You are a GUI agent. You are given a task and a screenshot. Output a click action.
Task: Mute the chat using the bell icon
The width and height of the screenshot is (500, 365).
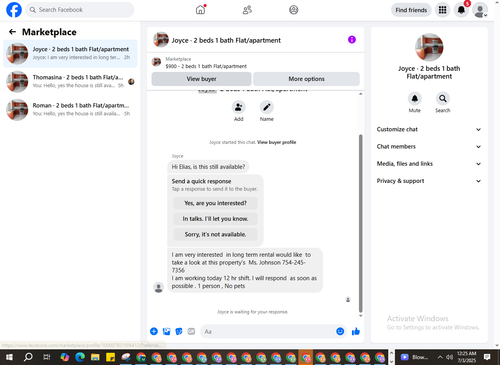tap(415, 99)
